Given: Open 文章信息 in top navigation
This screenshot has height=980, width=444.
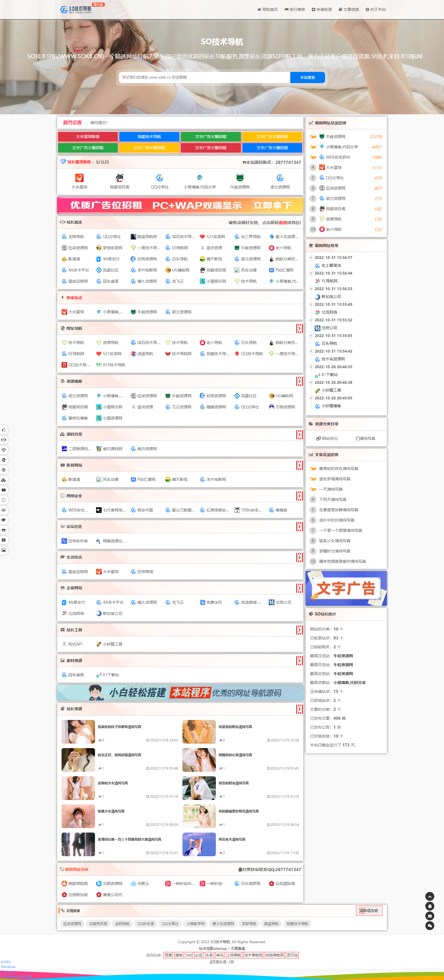Looking at the screenshot, I should click(348, 9).
